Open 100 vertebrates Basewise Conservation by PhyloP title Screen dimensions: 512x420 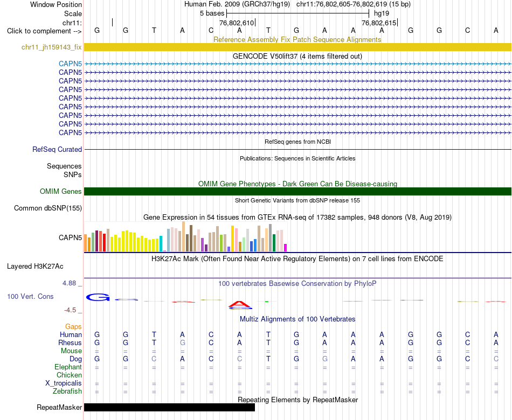(297, 284)
